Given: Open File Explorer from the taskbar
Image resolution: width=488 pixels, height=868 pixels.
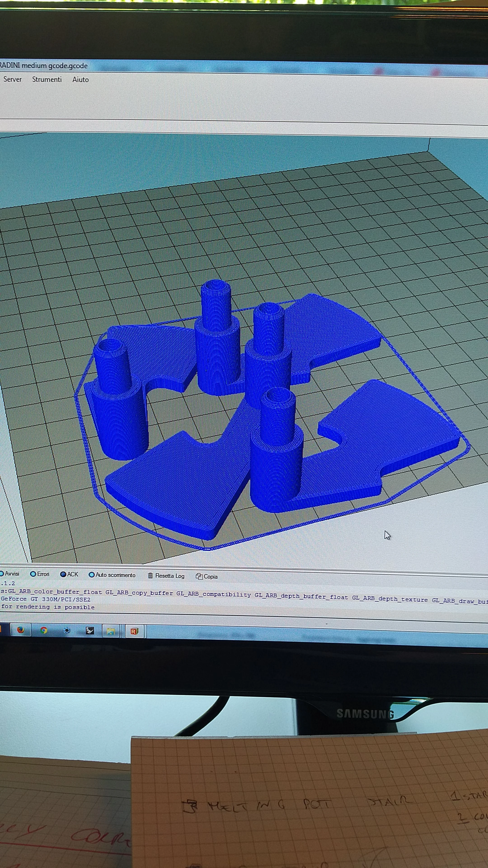Looking at the screenshot, I should point(111,631).
